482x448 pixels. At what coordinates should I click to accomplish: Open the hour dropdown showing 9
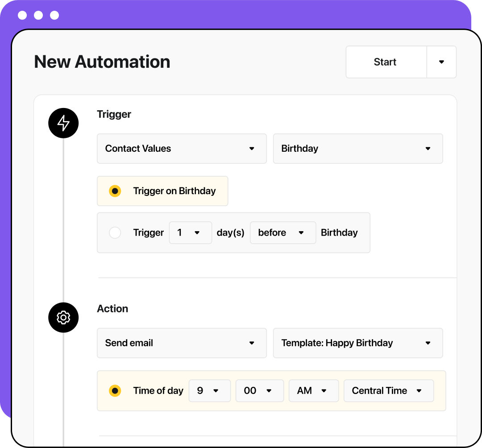210,391
